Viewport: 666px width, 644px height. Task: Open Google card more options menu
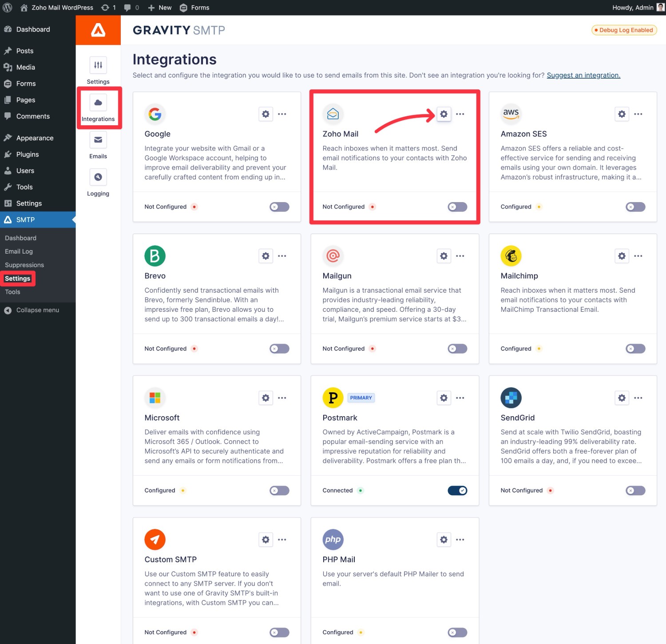282,114
